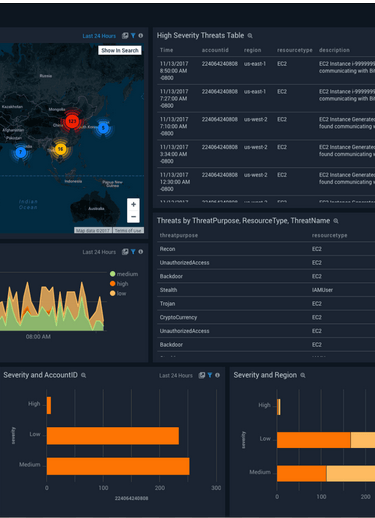Open search for Threats by ThreatPurpose panel
The image size is (375, 518).
336,221
